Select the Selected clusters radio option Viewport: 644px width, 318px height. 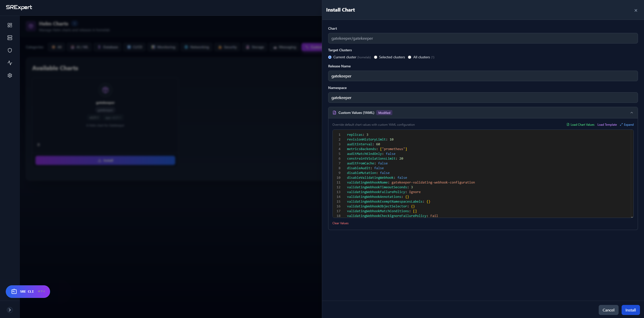pos(375,57)
